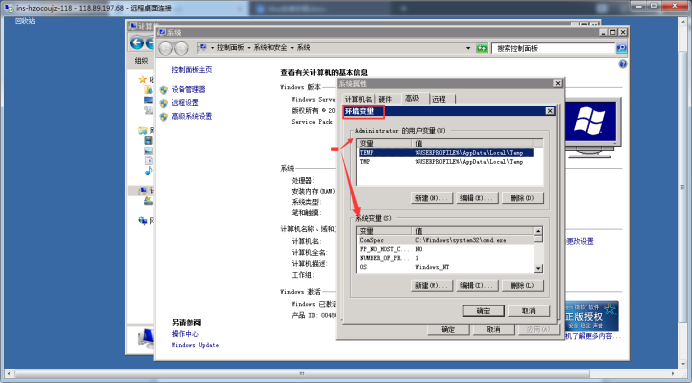Close the 环境变量 dialog with X
Screen dimensions: 692x383
pyautogui.click(x=550, y=111)
